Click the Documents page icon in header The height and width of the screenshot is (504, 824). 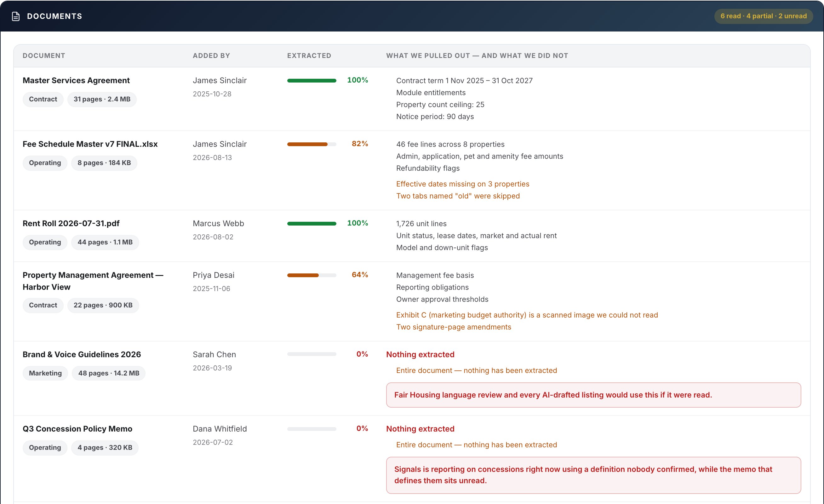pyautogui.click(x=16, y=16)
